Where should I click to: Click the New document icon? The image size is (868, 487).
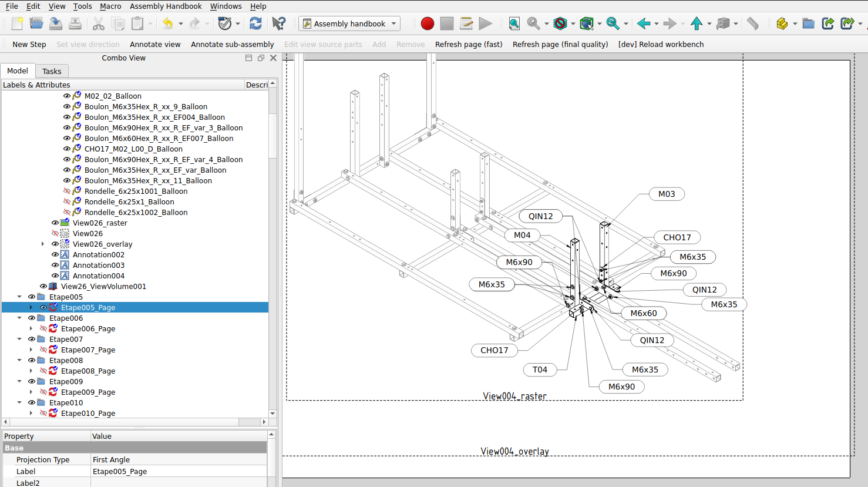(17, 23)
